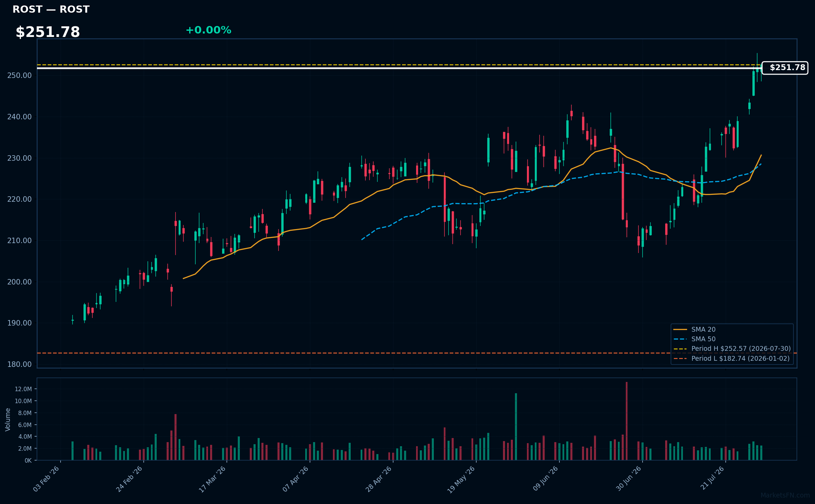The height and width of the screenshot is (504, 815).
Task: Click the 09 Jun '26 date axis label
Action: [545, 479]
